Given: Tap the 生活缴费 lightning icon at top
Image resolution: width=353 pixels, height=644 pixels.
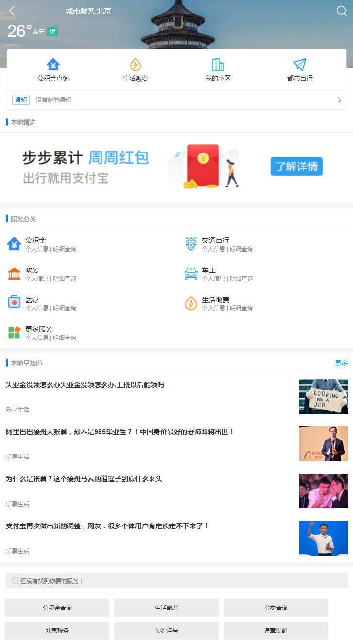Looking at the screenshot, I should click(135, 65).
